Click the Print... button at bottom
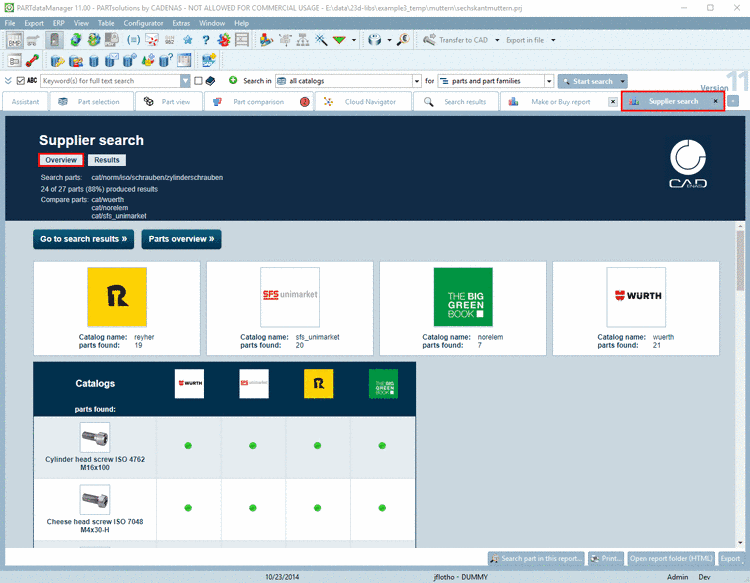 pyautogui.click(x=606, y=559)
